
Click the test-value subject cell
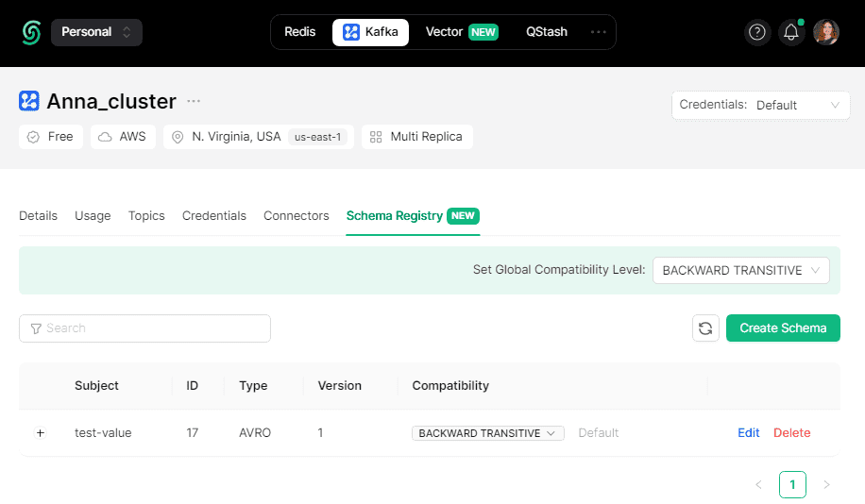tap(103, 433)
